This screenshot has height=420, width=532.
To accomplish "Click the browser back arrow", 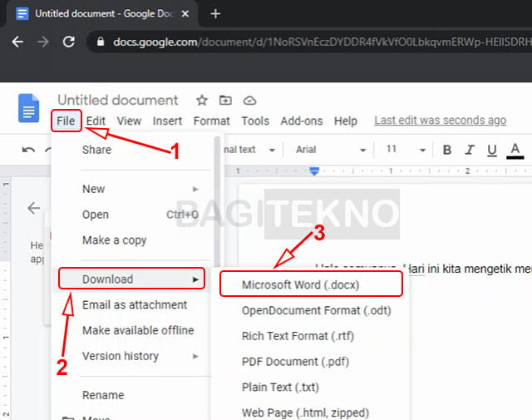I will [17, 42].
